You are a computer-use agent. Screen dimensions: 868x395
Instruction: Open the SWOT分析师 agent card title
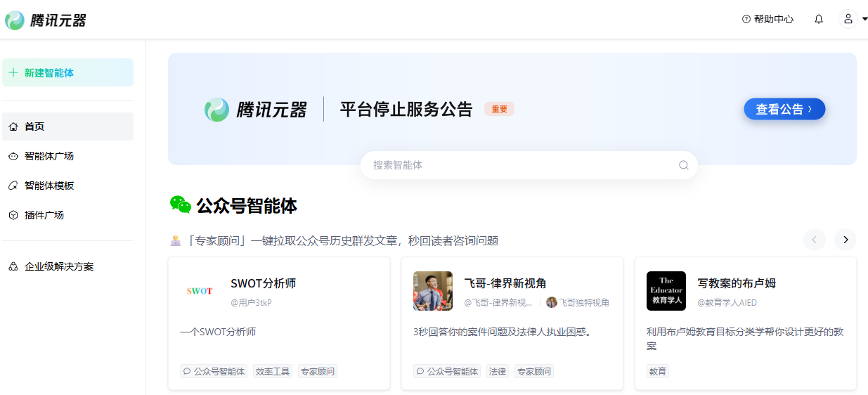[x=264, y=283]
